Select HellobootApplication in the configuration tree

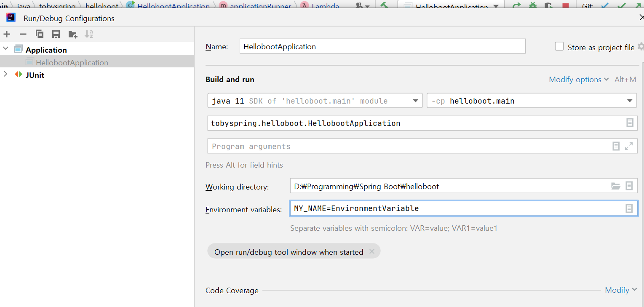coord(72,62)
